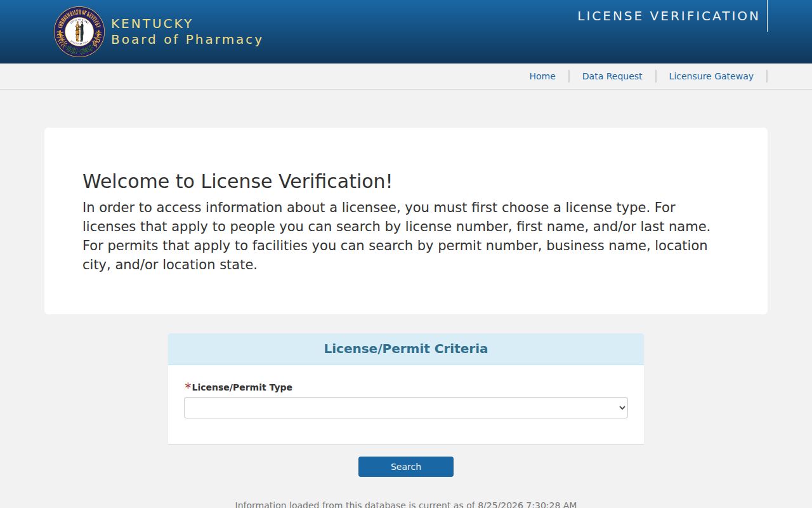Image resolution: width=812 pixels, height=508 pixels.
Task: Click the License/Permit Type field label
Action: click(x=242, y=387)
